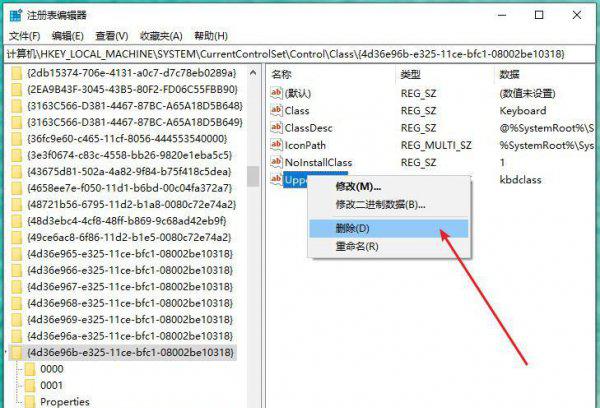This screenshot has height=408, width=600.
Task: Click folder icon of {4d36e967-e325-11ce-bfc1-08002be10318}
Action: click(x=16, y=287)
